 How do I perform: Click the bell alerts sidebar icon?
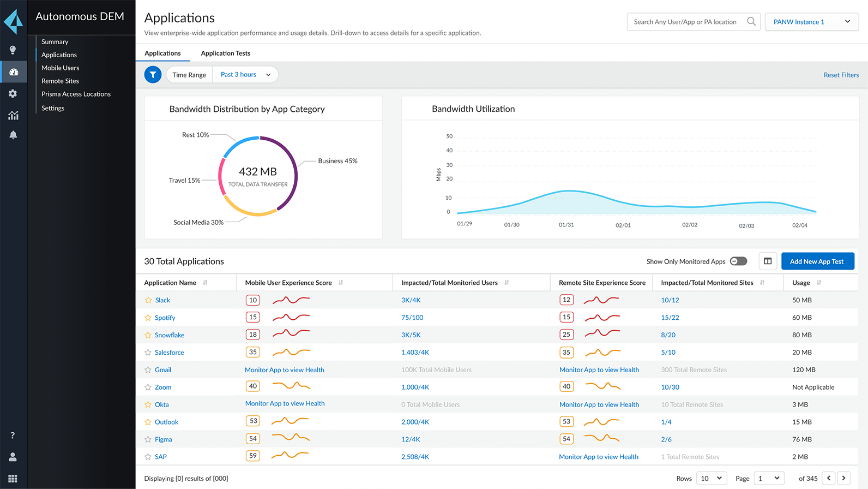[13, 135]
